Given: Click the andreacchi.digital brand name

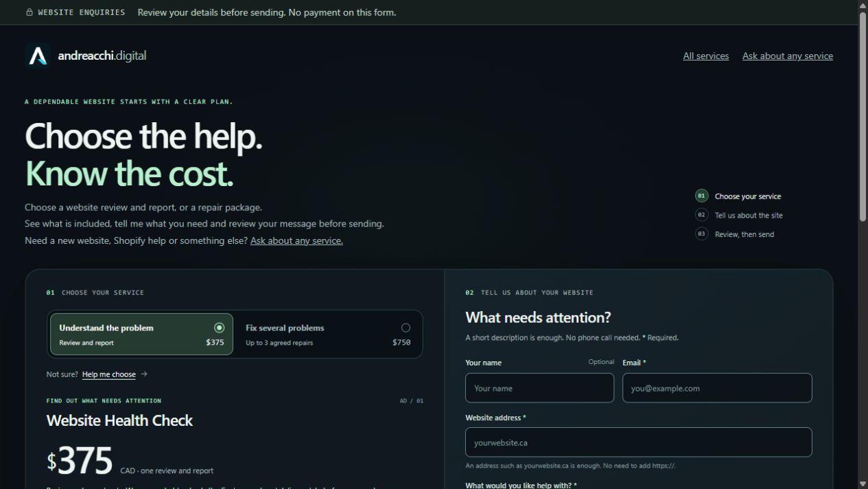Looking at the screenshot, I should [x=102, y=56].
